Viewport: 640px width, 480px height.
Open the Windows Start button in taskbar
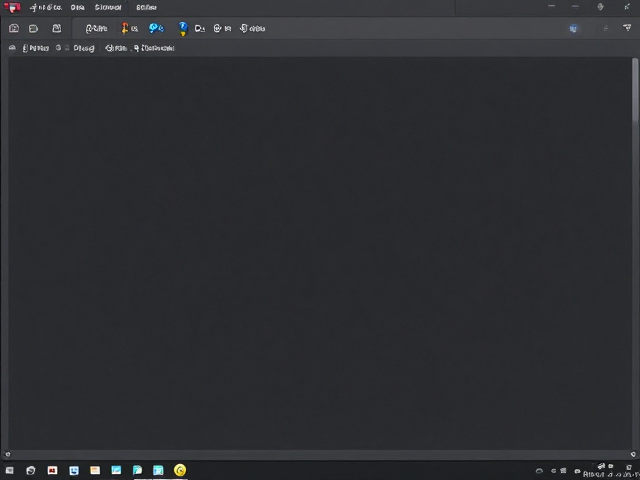click(9, 470)
